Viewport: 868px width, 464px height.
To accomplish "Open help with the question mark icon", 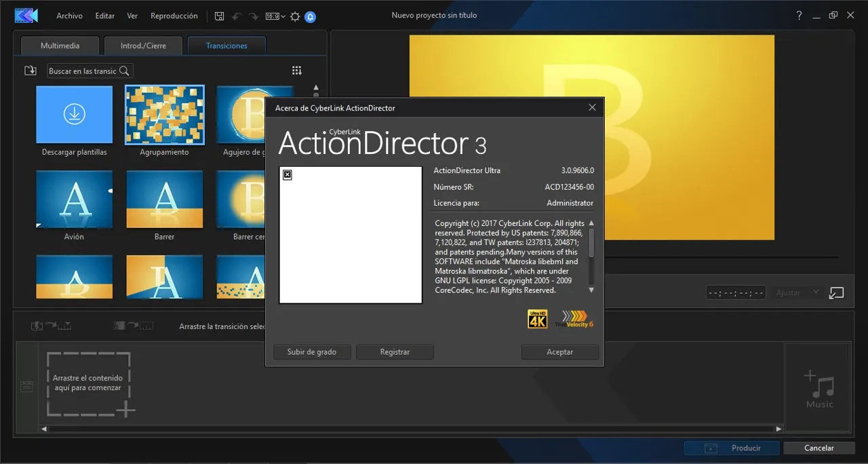I will click(x=800, y=16).
